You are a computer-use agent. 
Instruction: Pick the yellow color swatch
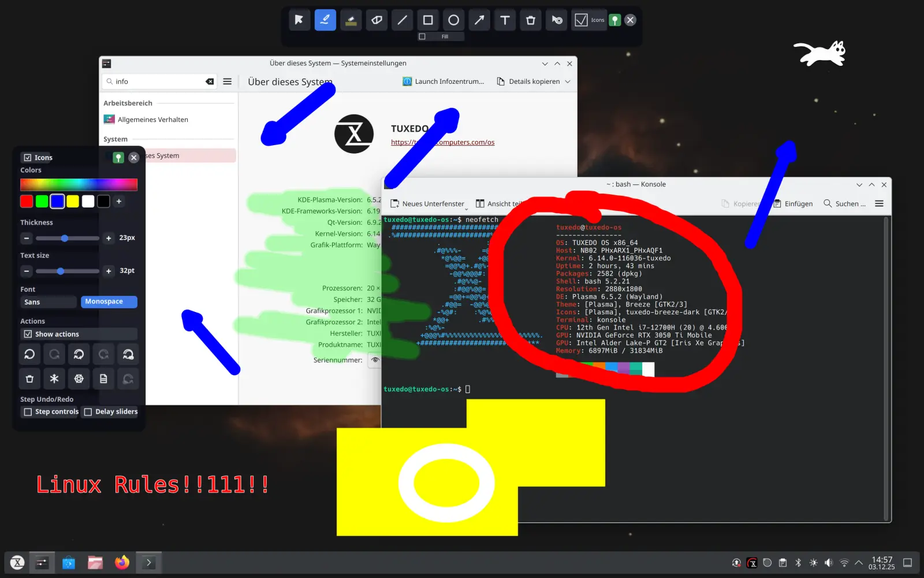[72, 201]
